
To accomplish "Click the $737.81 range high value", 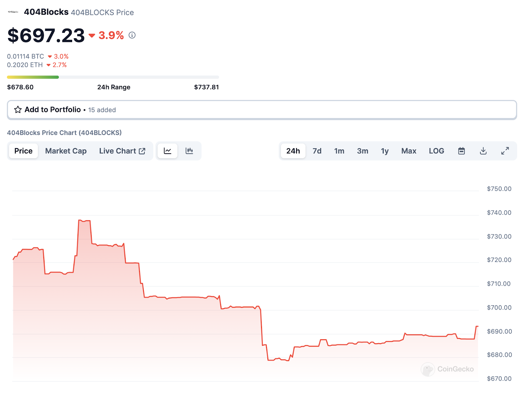I will [206, 87].
